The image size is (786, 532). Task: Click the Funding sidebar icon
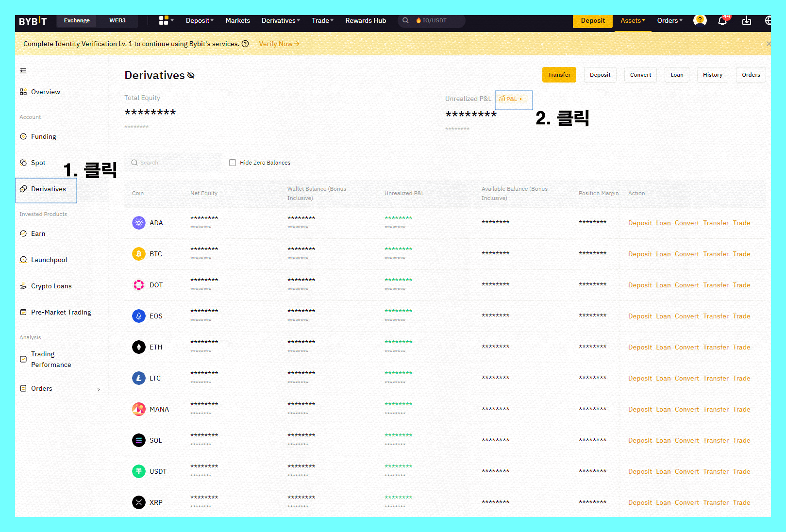click(23, 136)
